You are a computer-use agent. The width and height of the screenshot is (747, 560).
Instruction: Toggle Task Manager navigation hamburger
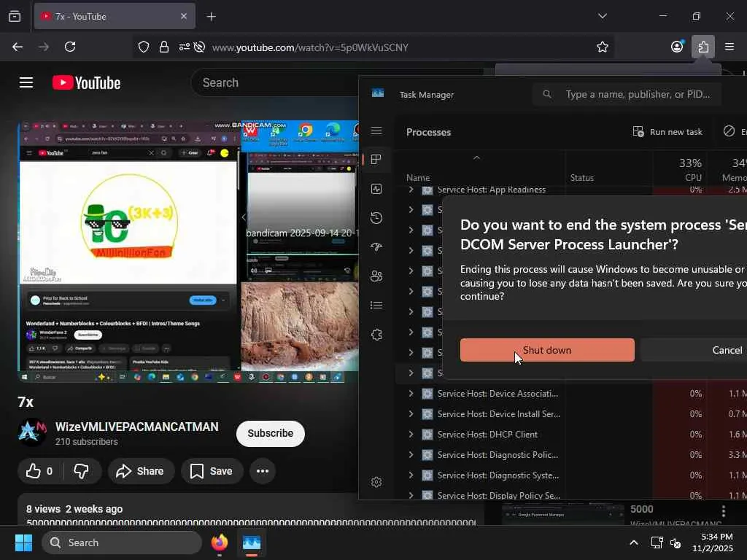click(376, 131)
